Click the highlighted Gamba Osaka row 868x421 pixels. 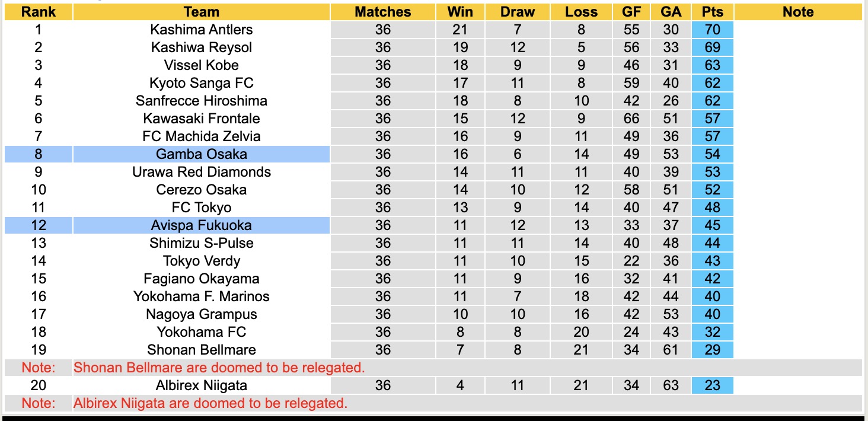pyautogui.click(x=202, y=154)
